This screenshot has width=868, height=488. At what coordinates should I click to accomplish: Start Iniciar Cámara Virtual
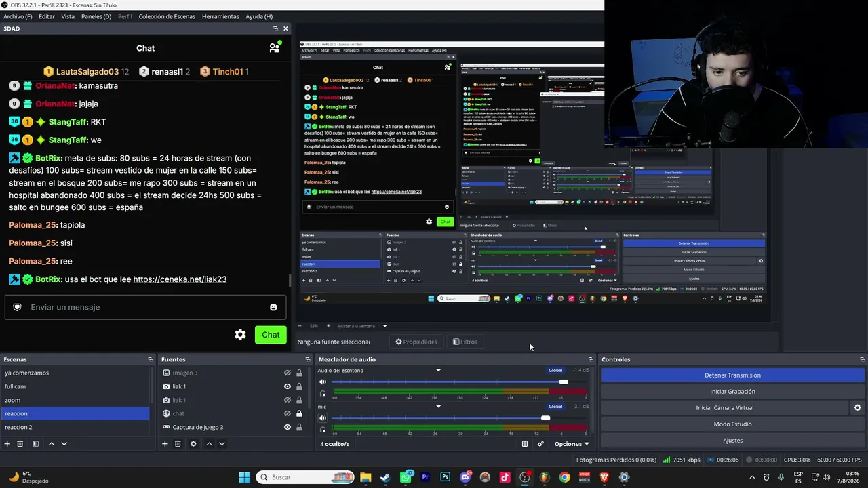click(x=724, y=408)
